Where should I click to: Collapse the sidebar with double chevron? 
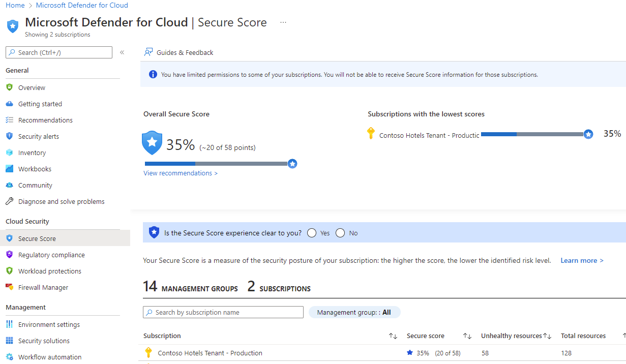tap(122, 52)
